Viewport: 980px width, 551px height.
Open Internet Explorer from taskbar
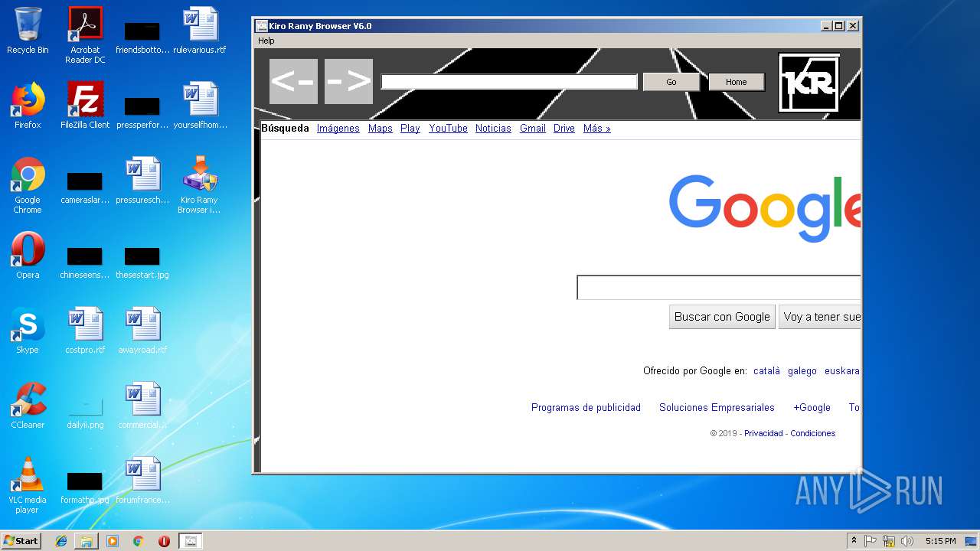click(x=61, y=541)
